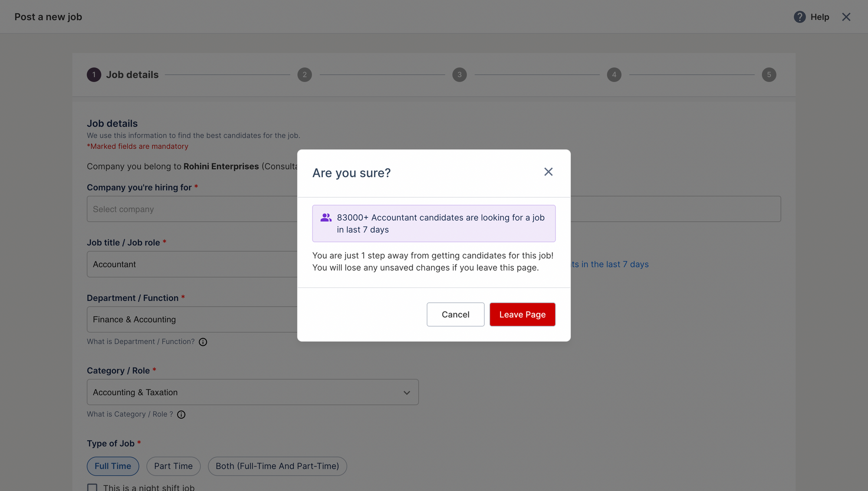Select Part Time job type
Viewport: 868px width, 491px height.
click(x=173, y=466)
